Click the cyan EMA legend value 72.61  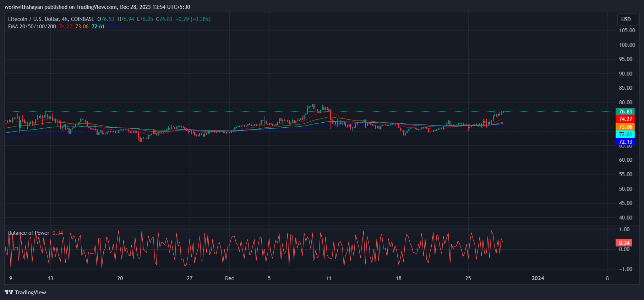(x=98, y=27)
